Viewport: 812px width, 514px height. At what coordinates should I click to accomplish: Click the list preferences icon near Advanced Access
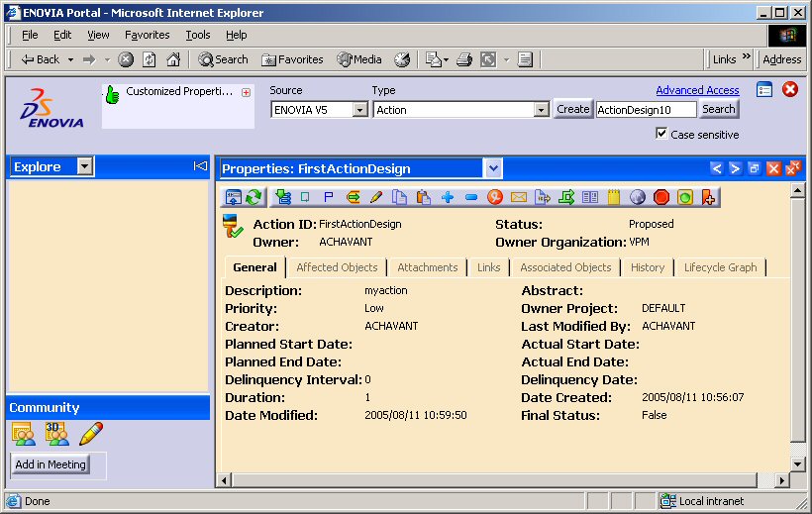pyautogui.click(x=764, y=90)
